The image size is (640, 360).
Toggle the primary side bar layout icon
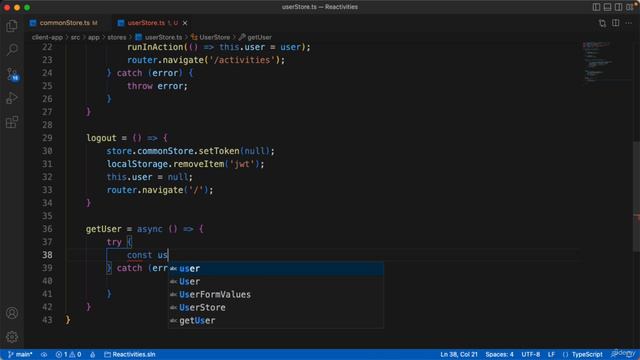pyautogui.click(x=596, y=7)
